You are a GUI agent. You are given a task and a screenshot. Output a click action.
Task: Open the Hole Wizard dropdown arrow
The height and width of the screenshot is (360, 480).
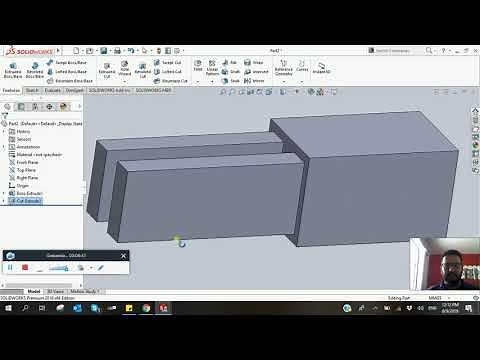coord(125,81)
